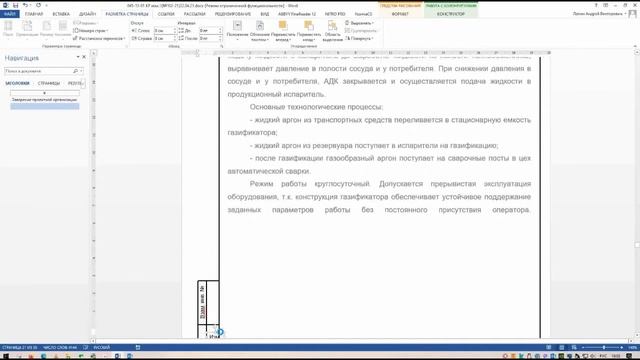Close the Навигация pane
Image resolution: width=640 pixels, height=360 pixels.
pyautogui.click(x=84, y=57)
